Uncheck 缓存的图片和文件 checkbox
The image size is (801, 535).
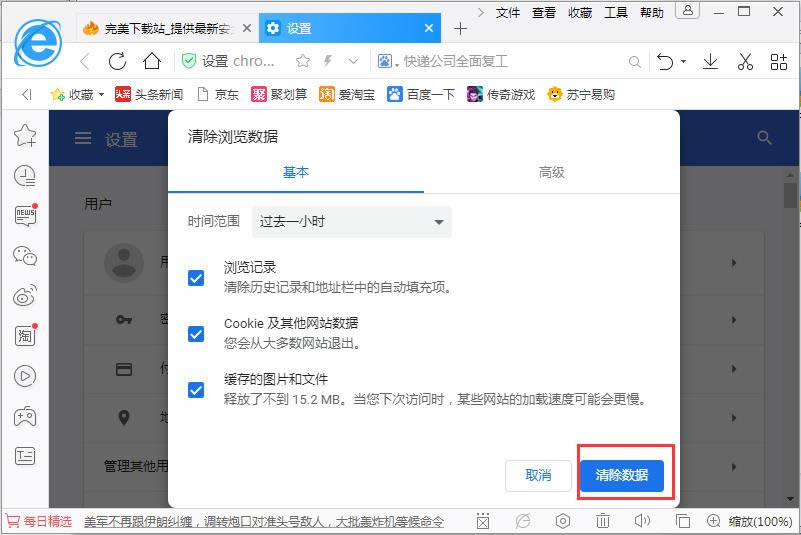pyautogui.click(x=196, y=390)
